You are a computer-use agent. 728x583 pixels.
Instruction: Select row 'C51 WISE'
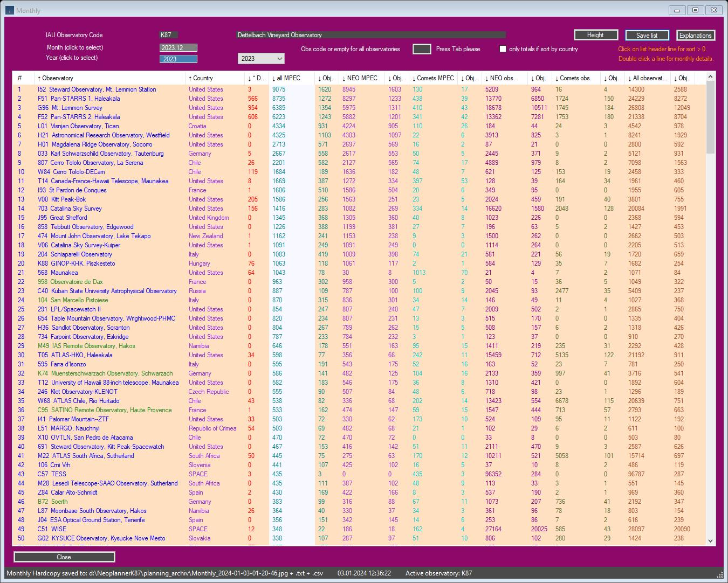click(359, 529)
